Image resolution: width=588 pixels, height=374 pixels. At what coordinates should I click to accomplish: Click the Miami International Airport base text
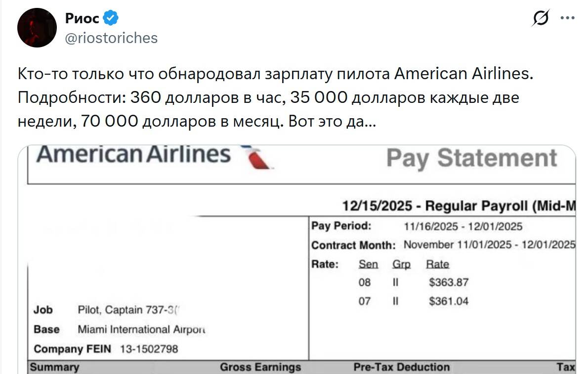coord(141,329)
